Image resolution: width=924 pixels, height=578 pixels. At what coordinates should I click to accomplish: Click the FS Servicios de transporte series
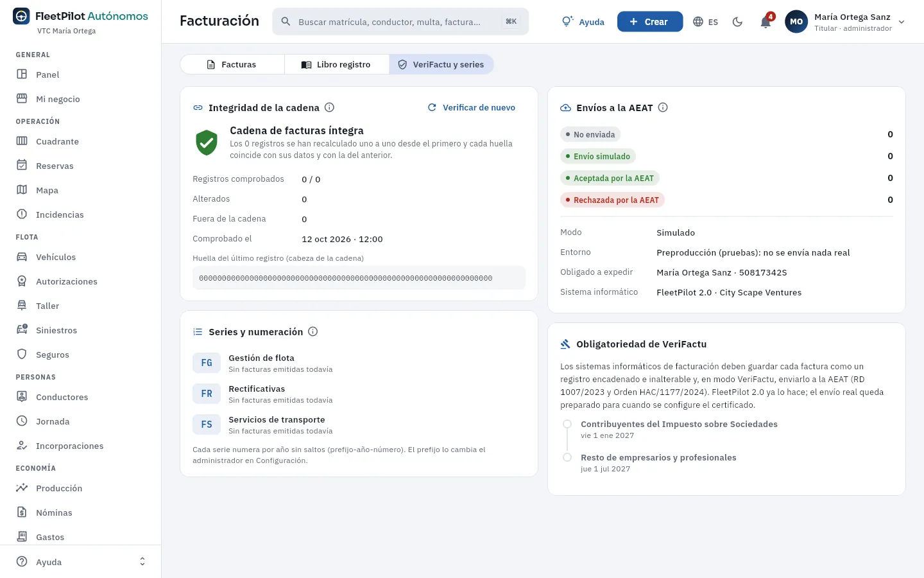(359, 425)
